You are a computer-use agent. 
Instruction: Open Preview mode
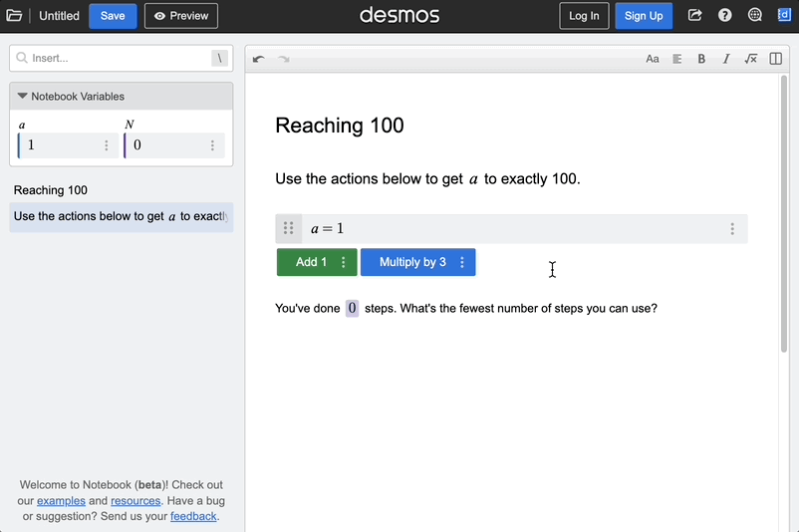pyautogui.click(x=181, y=16)
